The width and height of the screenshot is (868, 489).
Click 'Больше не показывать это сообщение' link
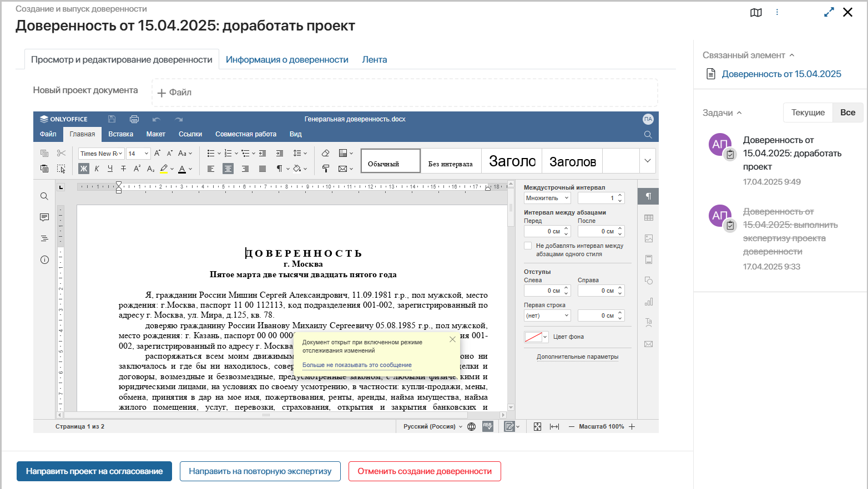357,365
